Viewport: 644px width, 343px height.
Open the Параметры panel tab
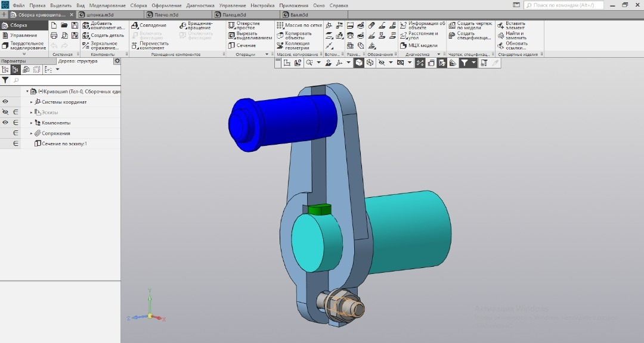(14, 61)
